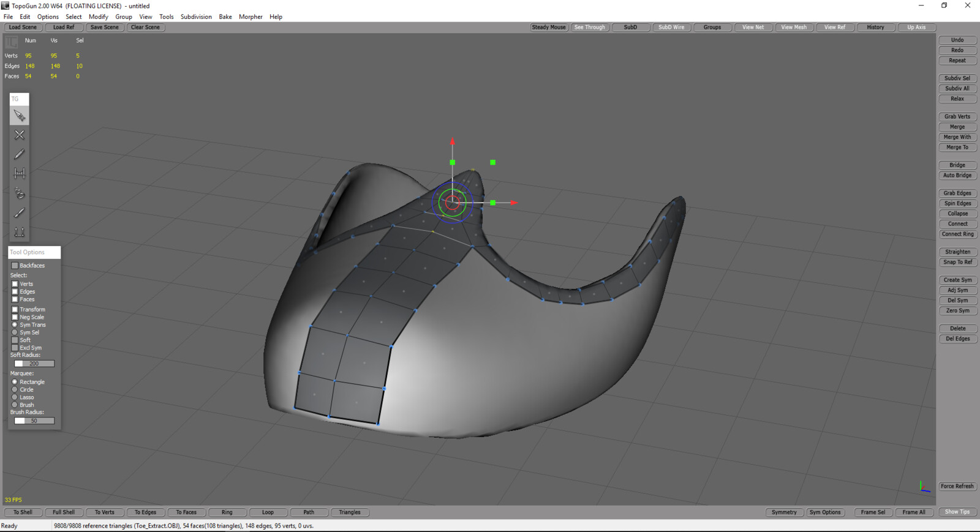Click the Tool Options panel header
This screenshot has height=532, width=980.
[34, 252]
